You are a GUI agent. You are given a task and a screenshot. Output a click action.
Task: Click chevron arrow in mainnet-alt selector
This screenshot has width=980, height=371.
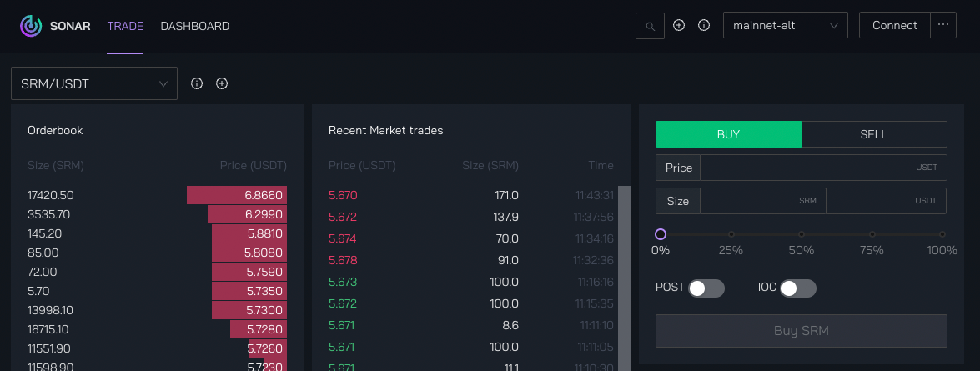834,26
